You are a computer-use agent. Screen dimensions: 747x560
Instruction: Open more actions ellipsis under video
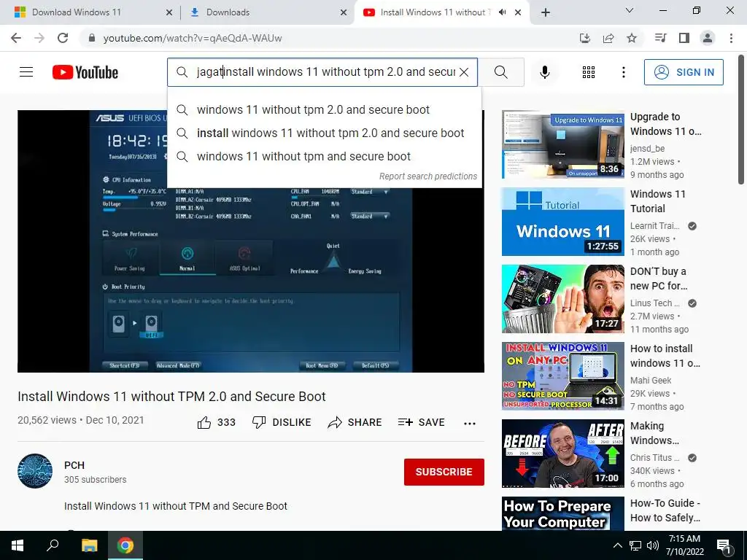click(470, 424)
